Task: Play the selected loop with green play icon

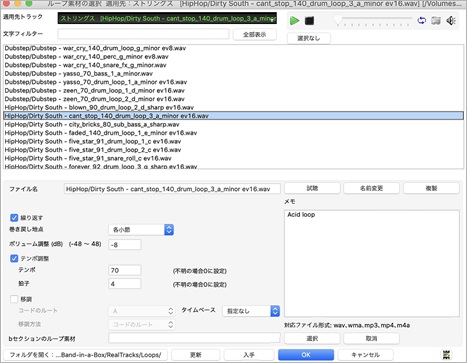Action: pos(294,21)
